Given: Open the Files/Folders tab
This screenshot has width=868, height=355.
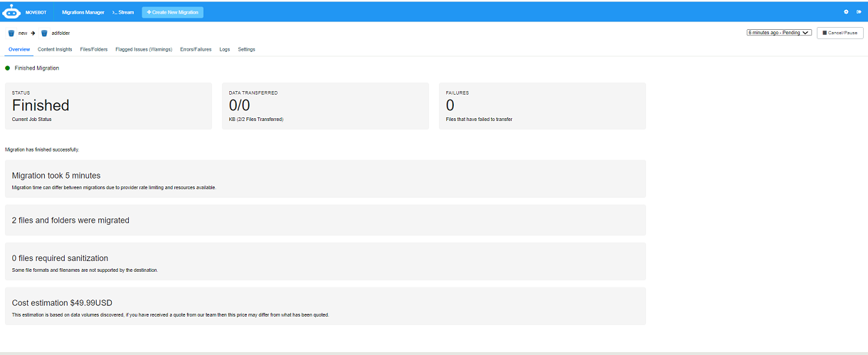Looking at the screenshot, I should point(94,50).
